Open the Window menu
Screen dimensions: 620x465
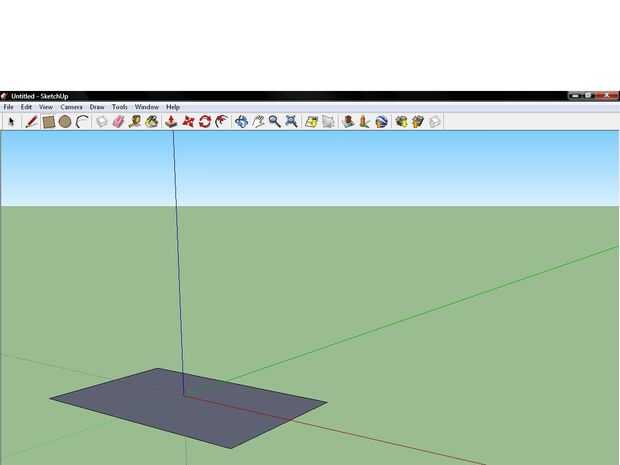click(146, 107)
